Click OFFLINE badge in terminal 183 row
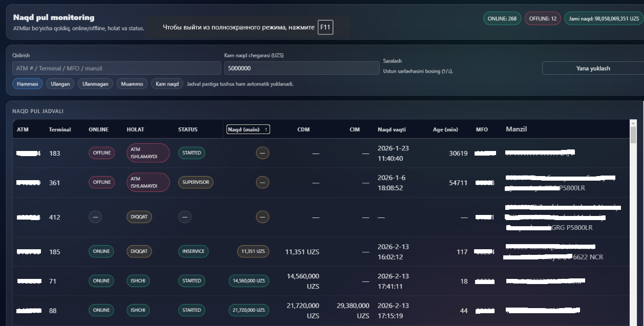Image resolution: width=644 pixels, height=326 pixels. click(x=101, y=153)
